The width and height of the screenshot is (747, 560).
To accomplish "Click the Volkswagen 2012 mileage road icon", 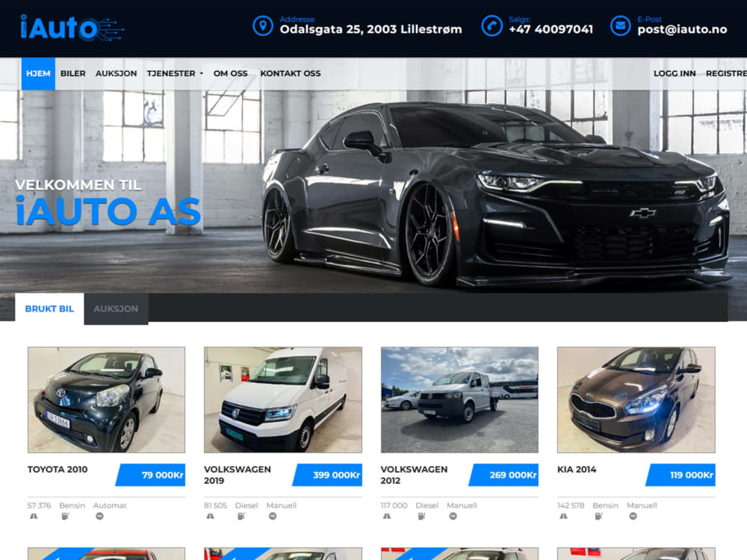I will click(387, 516).
